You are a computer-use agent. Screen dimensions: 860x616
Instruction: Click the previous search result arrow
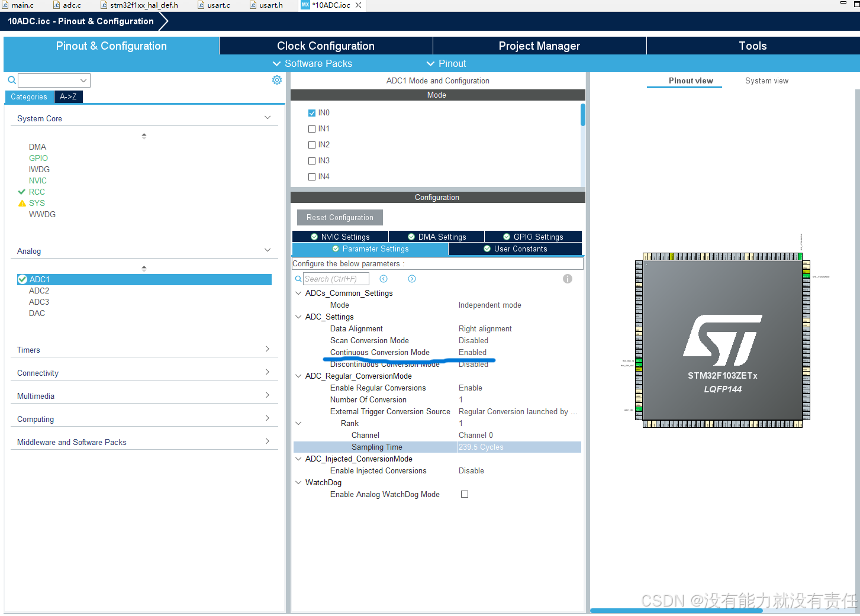(x=384, y=278)
